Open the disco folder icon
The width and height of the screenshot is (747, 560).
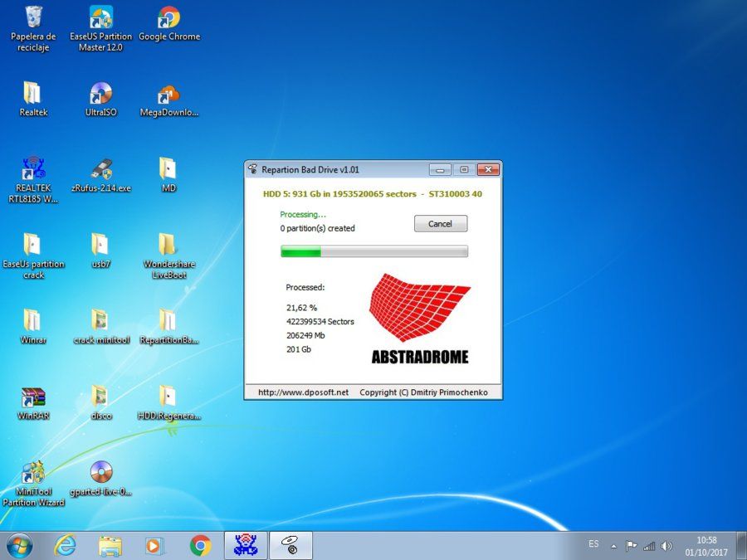coord(100,402)
